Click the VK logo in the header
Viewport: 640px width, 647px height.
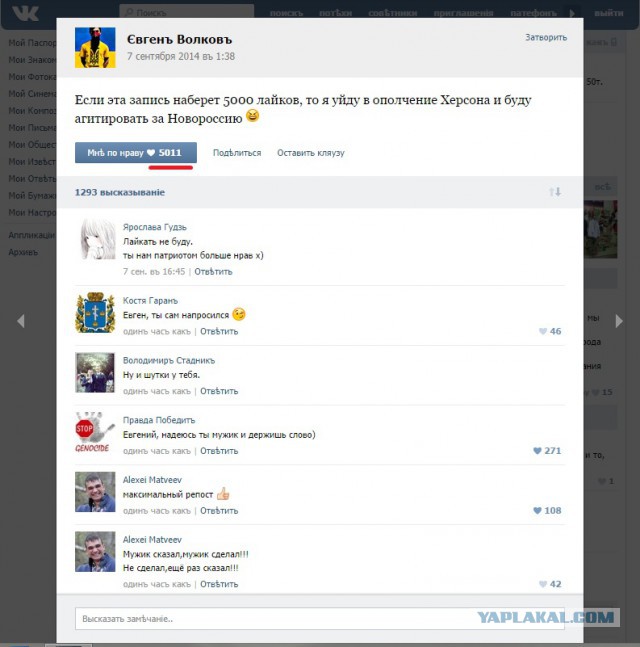coord(25,13)
